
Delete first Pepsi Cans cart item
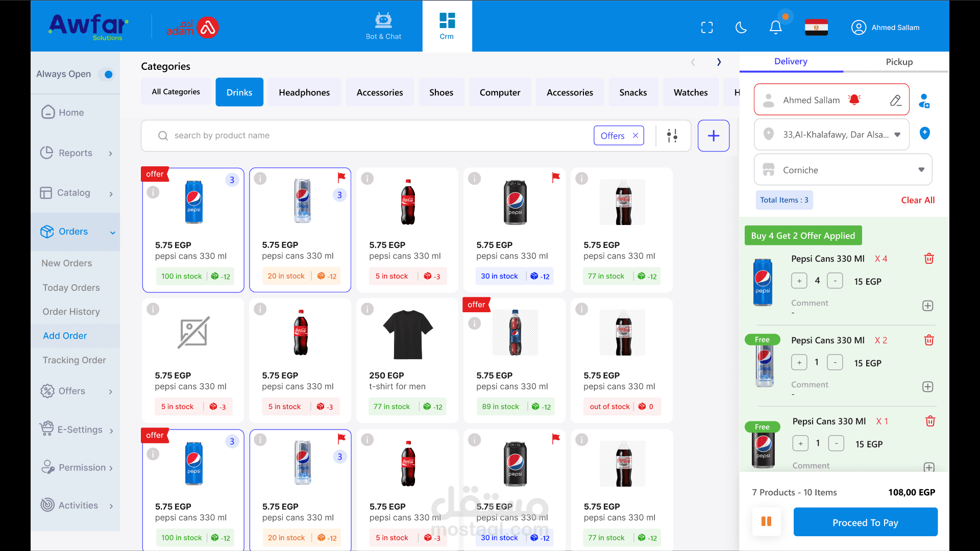pyautogui.click(x=929, y=259)
